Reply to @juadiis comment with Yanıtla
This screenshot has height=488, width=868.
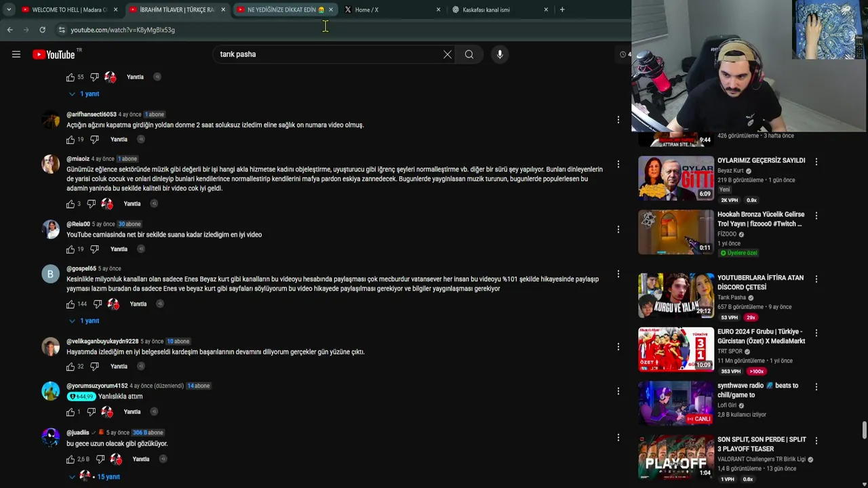(141, 460)
